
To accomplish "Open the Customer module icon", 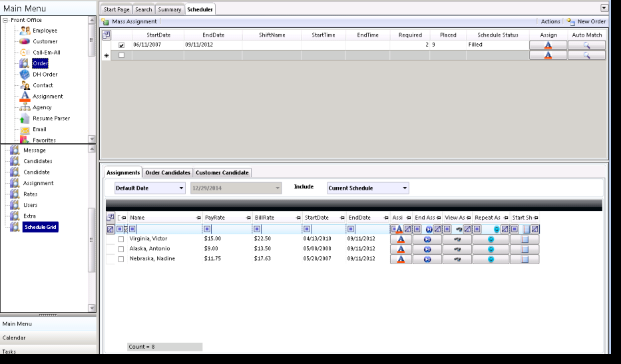I will pyautogui.click(x=25, y=41).
